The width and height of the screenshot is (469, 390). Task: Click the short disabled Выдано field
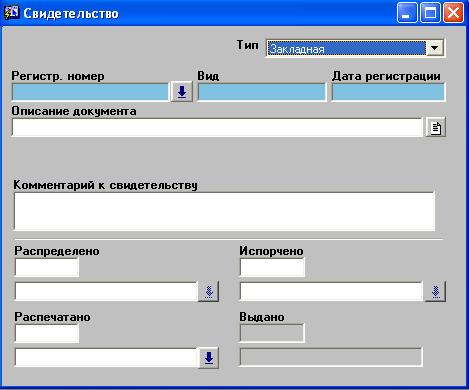272,333
